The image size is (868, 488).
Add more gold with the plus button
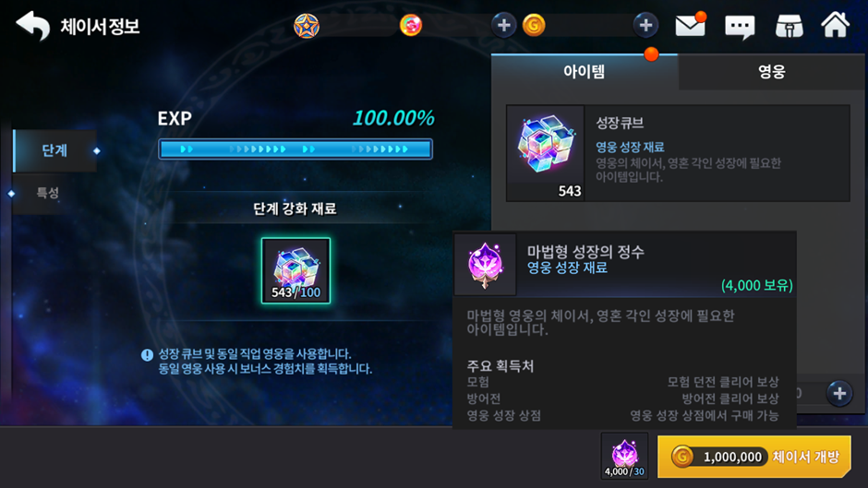[x=645, y=25]
